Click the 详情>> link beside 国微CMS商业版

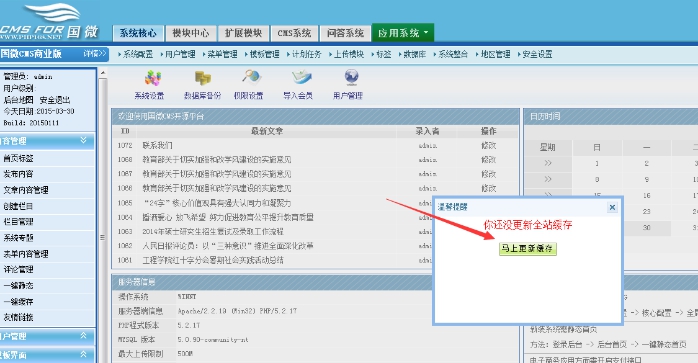tap(95, 54)
